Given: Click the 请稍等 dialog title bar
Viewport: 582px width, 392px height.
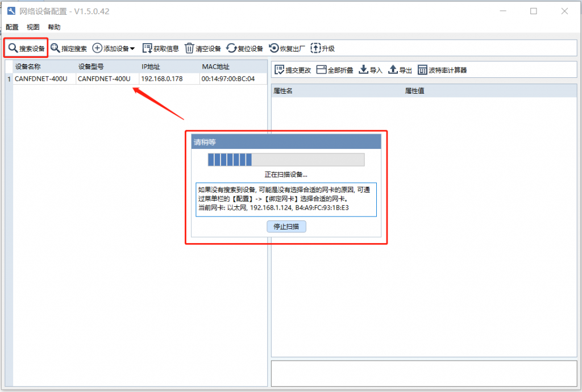Looking at the screenshot, I should pos(286,141).
